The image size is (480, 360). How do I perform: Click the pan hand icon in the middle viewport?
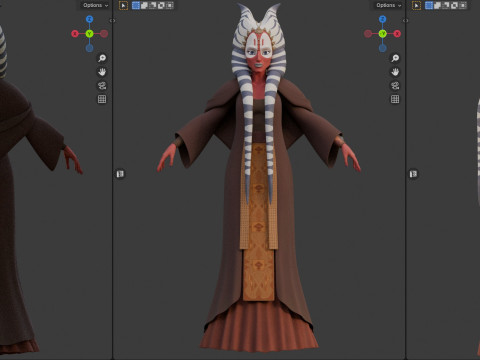pos(395,72)
